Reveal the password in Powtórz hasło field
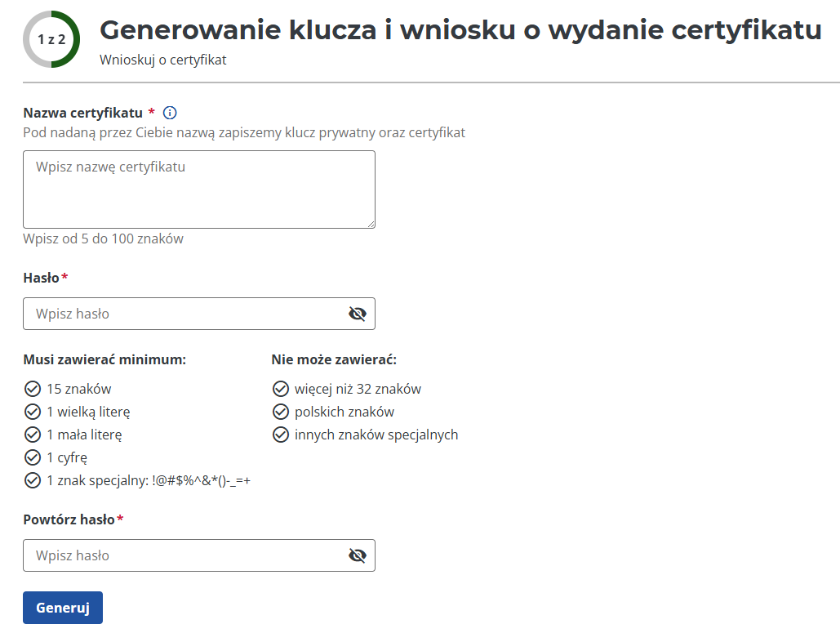This screenshot has height=633, width=840. [x=357, y=555]
